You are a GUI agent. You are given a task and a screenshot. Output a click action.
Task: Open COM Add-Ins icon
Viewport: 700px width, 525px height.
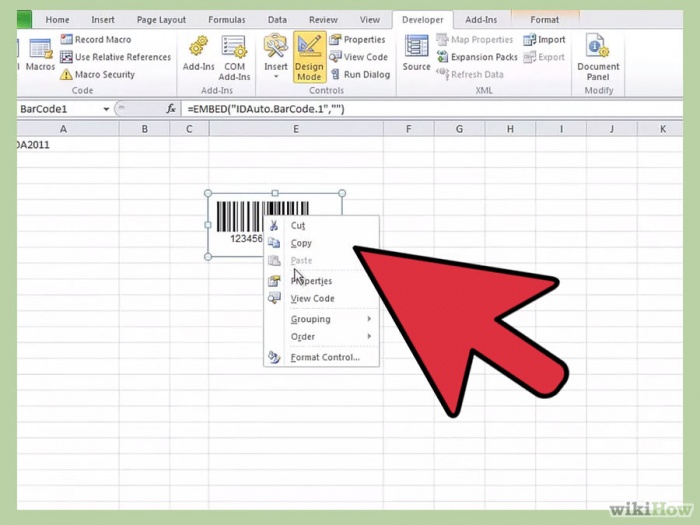pyautogui.click(x=234, y=46)
